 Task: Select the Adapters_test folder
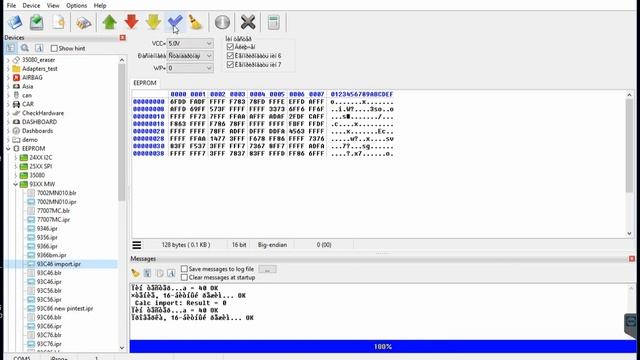[40, 69]
